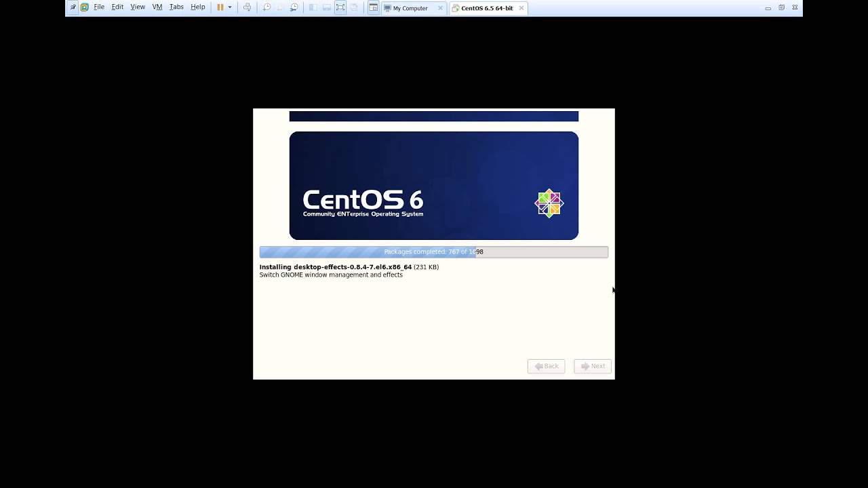Close the CentOS 6.5 64-bit tab

pos(521,8)
